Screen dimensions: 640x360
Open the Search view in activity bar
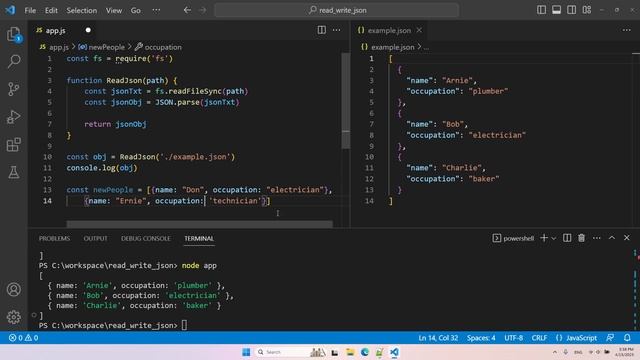[13, 61]
